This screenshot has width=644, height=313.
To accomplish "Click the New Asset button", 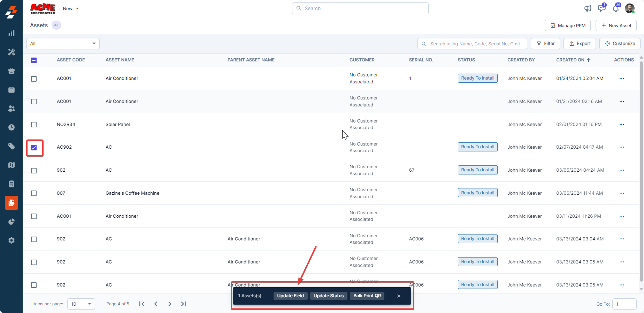I will (616, 25).
